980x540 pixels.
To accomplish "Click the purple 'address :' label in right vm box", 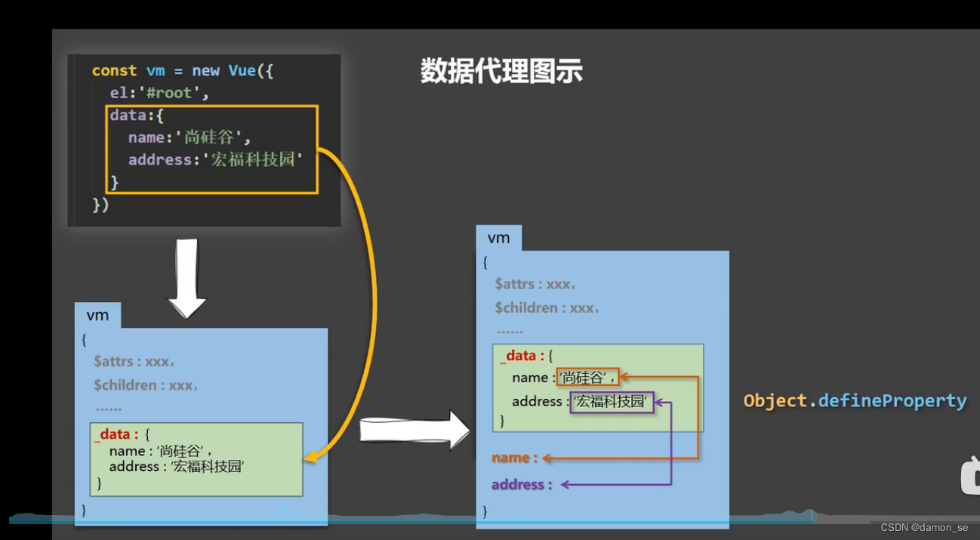I will [519, 484].
